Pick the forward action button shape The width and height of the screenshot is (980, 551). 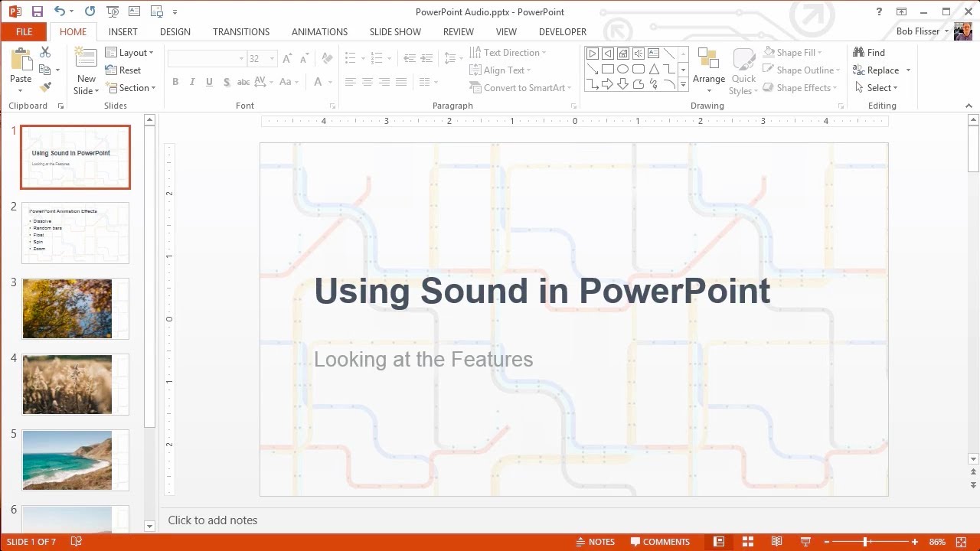point(592,53)
